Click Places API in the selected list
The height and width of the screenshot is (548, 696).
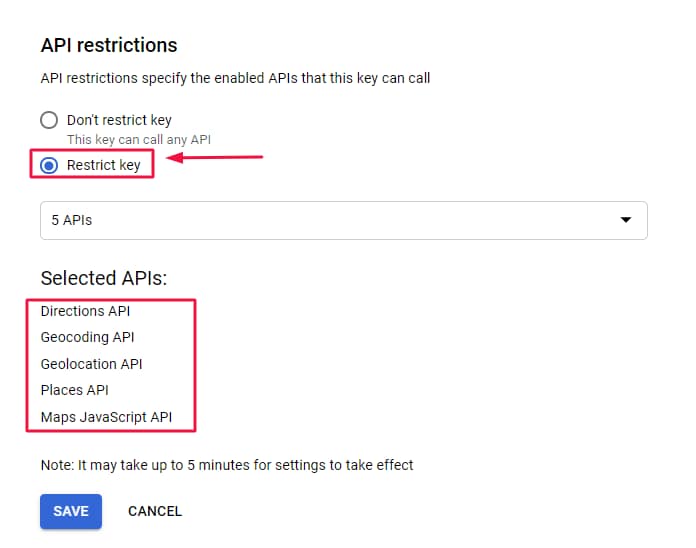(x=74, y=390)
